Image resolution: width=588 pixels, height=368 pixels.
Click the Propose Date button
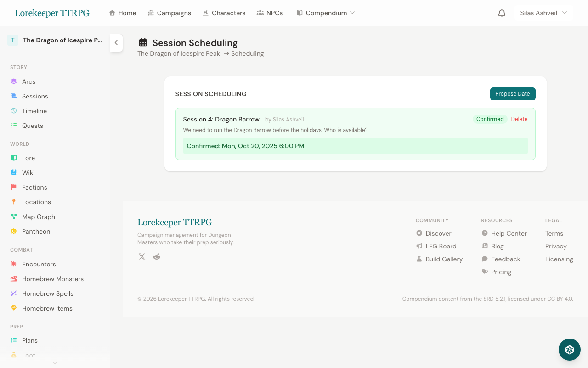513,93
